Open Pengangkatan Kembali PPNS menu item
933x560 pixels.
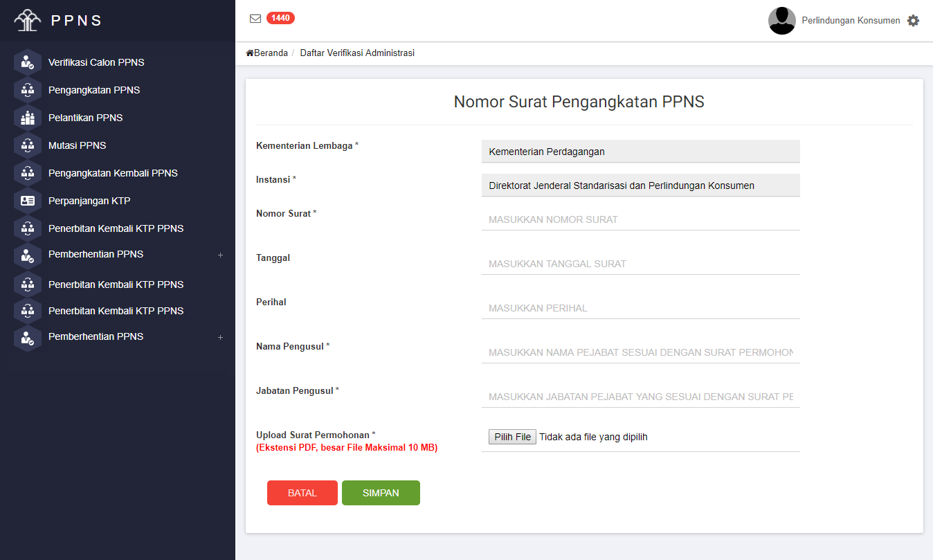pos(113,173)
